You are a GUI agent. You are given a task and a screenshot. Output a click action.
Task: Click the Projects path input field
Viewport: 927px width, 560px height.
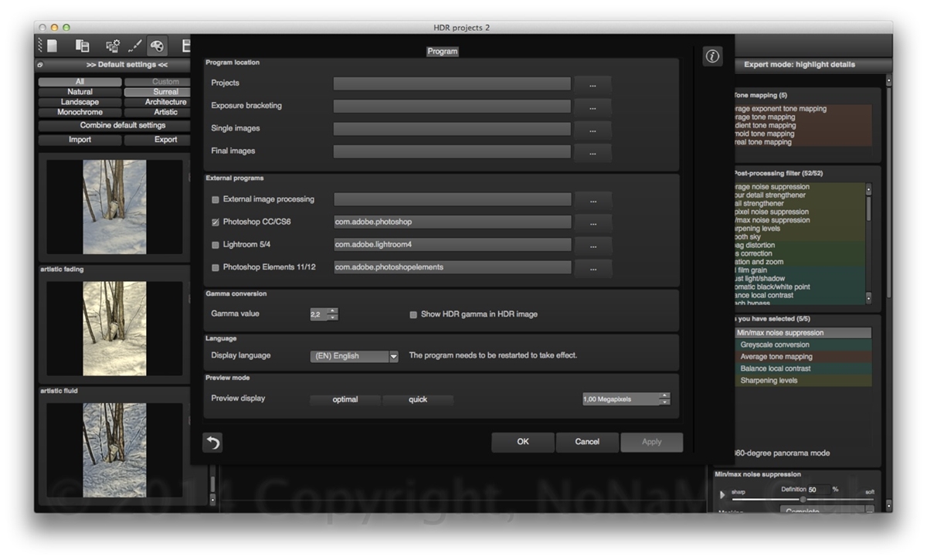tap(452, 83)
